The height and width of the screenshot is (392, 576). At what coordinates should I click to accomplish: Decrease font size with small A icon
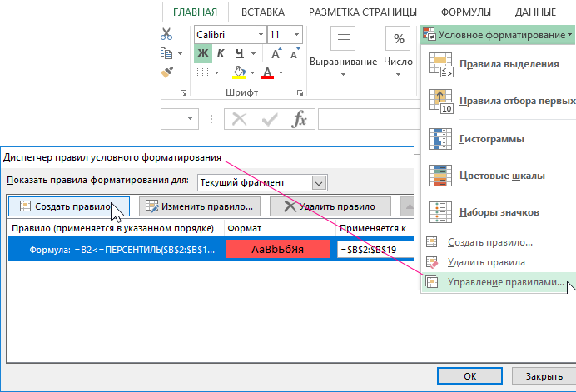[x=295, y=53]
